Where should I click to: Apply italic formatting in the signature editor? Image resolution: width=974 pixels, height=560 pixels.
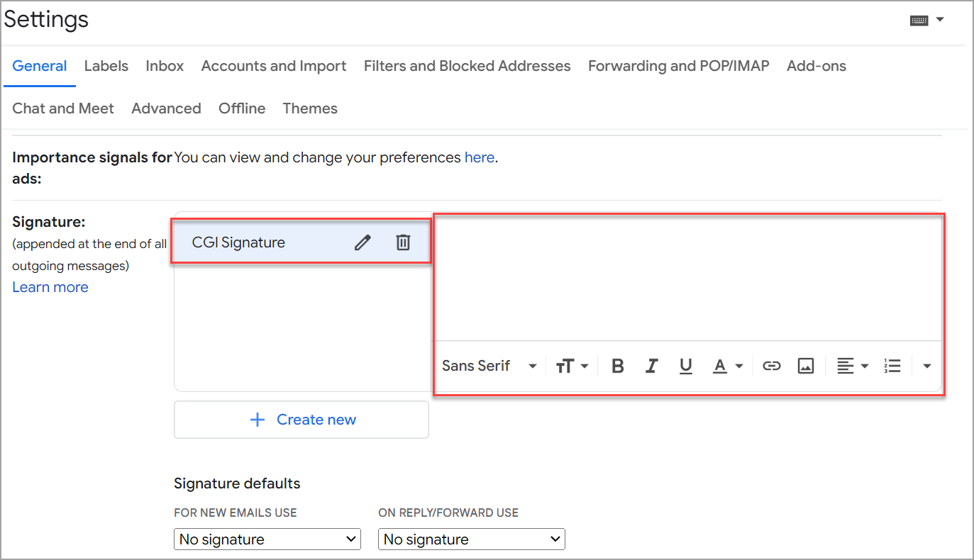651,366
